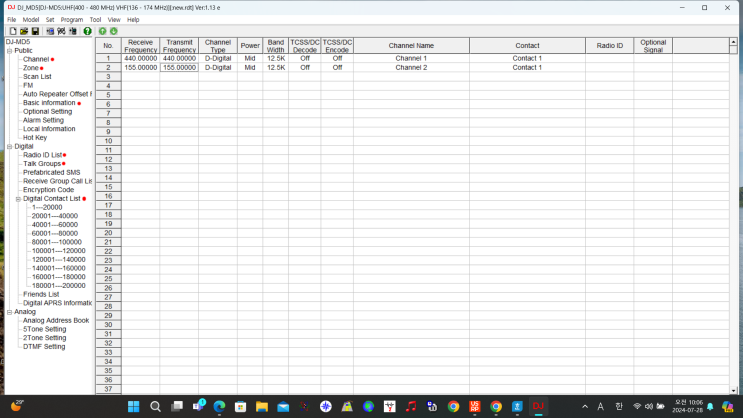This screenshot has width=743, height=418.
Task: Collapse the Public tree node
Action: (x=9, y=51)
